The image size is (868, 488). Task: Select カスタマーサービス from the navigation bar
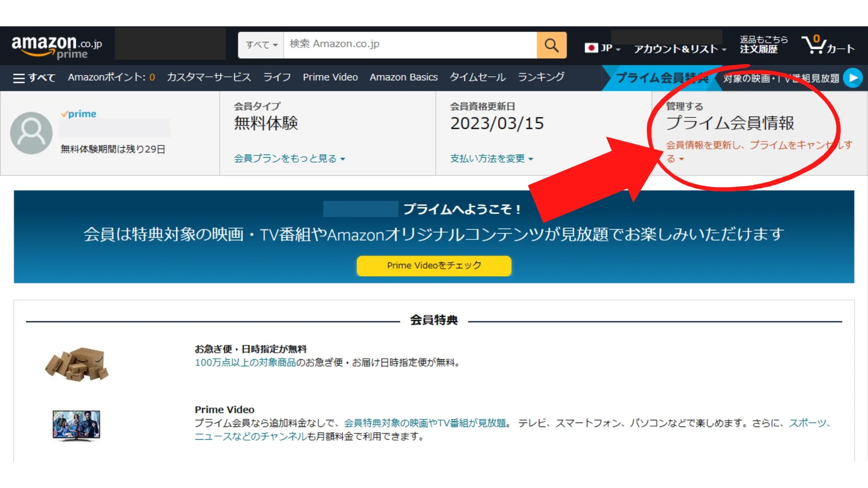pos(209,77)
